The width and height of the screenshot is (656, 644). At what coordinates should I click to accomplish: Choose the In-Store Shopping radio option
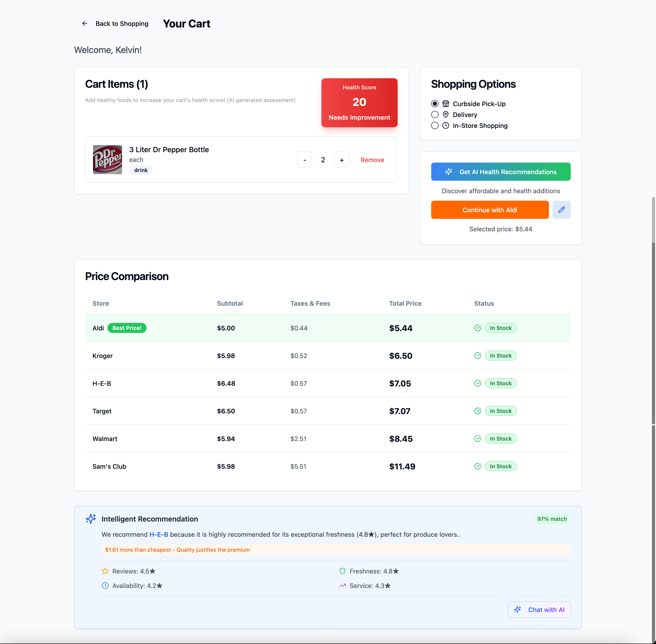[x=435, y=125]
